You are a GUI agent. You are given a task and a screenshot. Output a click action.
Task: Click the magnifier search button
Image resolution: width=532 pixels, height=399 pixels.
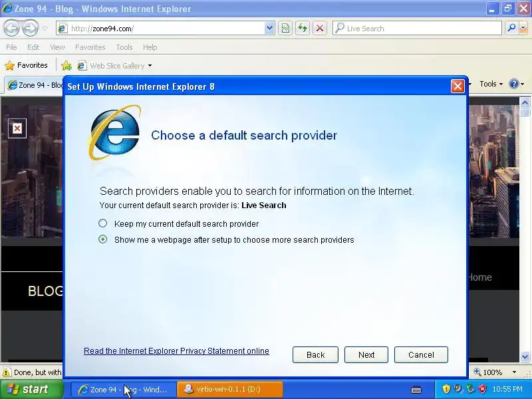511,29
